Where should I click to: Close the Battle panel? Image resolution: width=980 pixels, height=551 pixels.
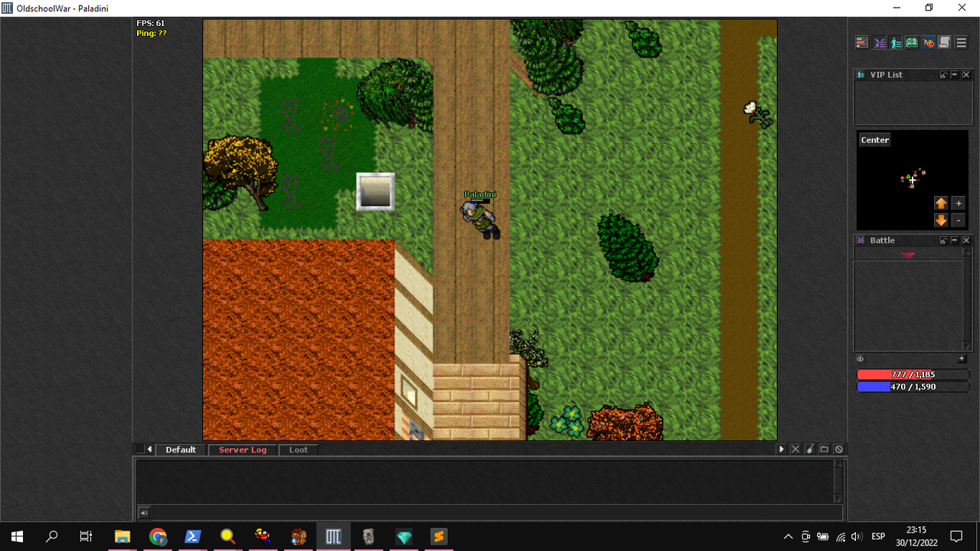966,240
